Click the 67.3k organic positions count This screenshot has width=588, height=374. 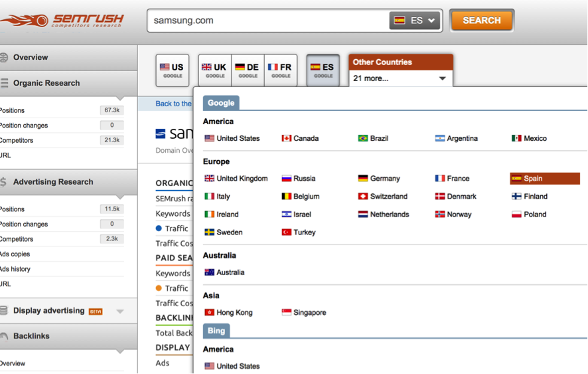coord(111,110)
